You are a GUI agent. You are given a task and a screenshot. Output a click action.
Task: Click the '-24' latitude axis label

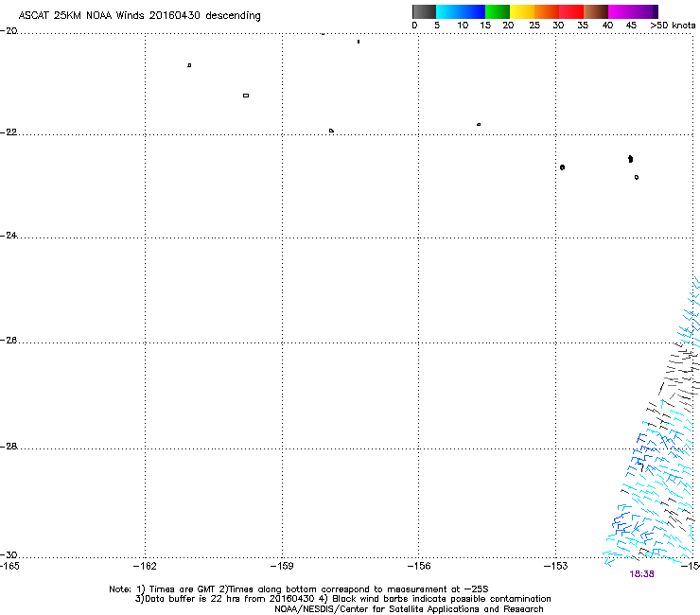(9, 236)
